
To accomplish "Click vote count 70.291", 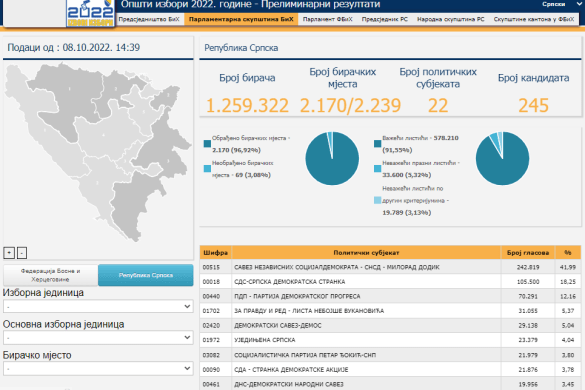I will coord(528,296).
